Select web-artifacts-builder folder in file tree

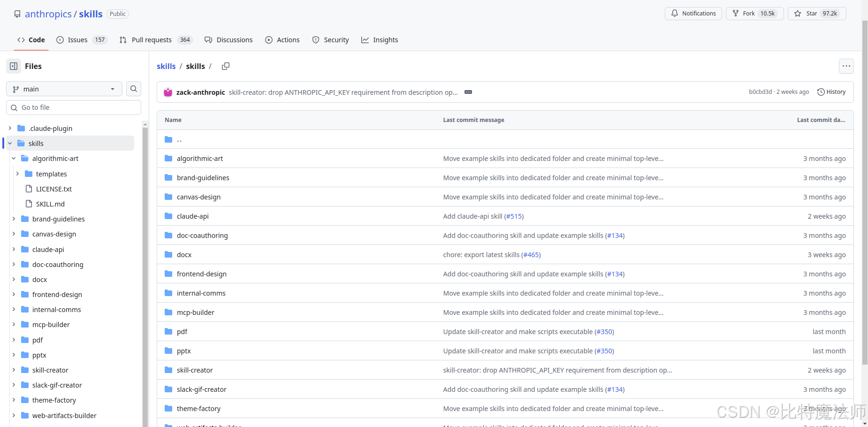64,415
